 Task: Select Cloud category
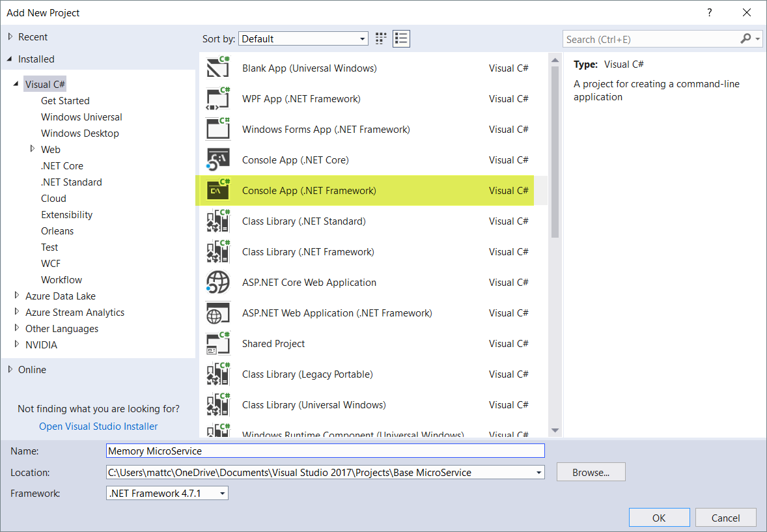(53, 198)
